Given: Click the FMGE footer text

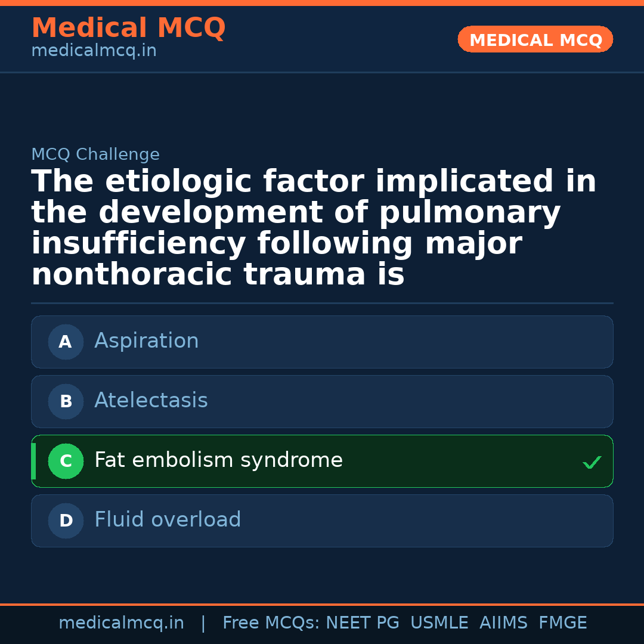Looking at the screenshot, I should (x=562, y=623).
